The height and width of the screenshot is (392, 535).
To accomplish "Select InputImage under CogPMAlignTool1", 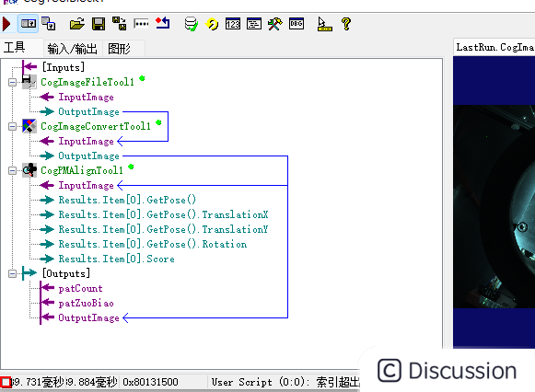I will (x=86, y=186).
